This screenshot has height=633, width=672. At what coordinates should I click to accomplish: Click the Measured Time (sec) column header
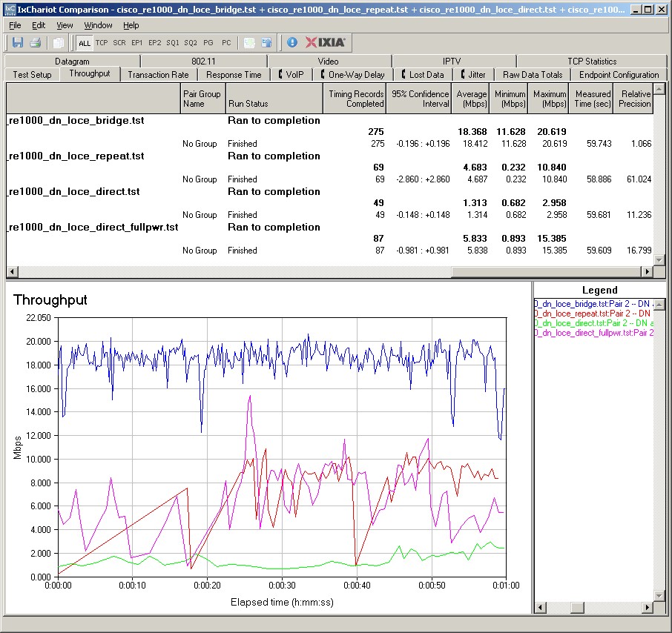591,99
